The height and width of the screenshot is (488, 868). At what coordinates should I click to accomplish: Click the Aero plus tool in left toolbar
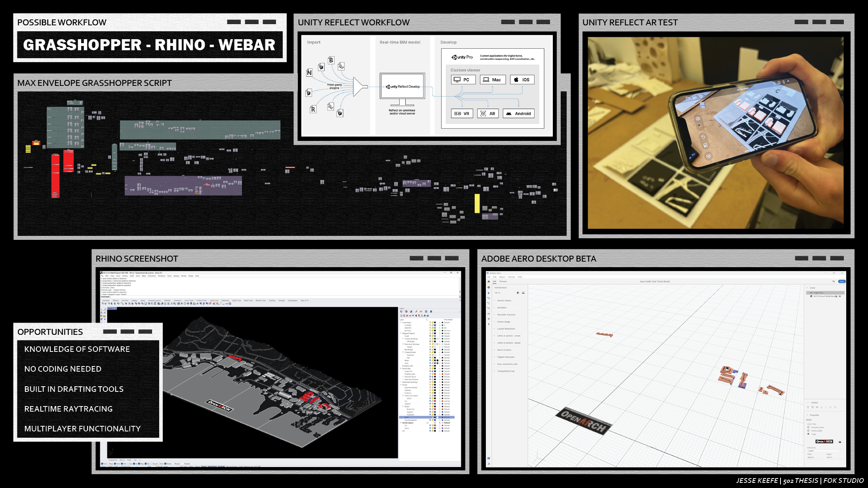click(x=489, y=319)
